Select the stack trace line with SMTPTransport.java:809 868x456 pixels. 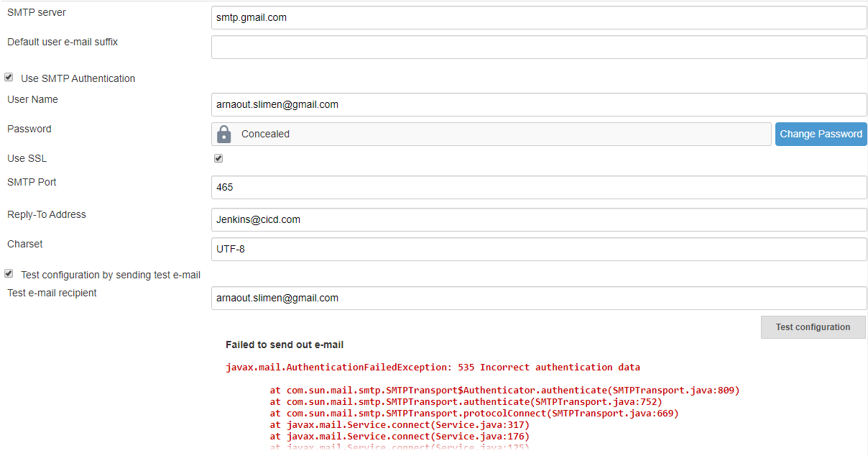pyautogui.click(x=504, y=391)
